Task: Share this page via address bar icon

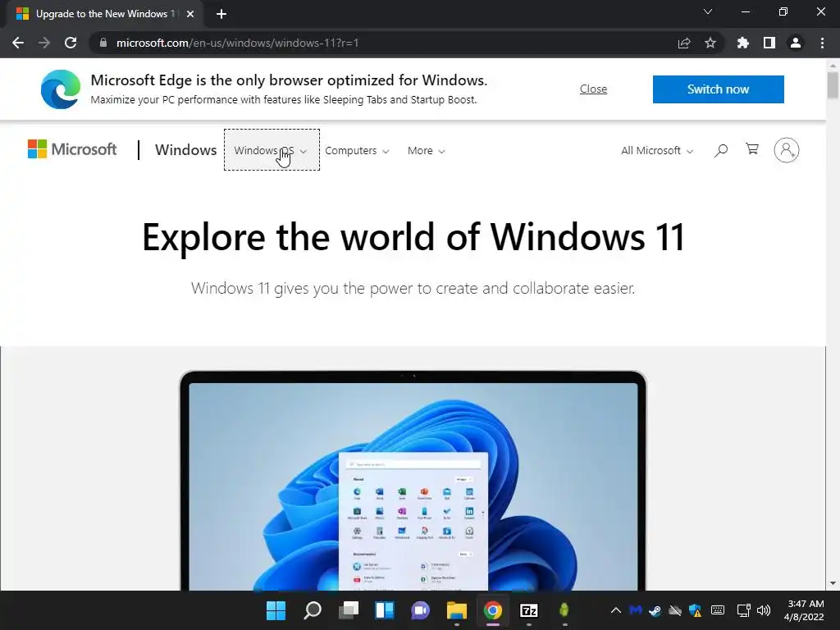Action: [684, 43]
